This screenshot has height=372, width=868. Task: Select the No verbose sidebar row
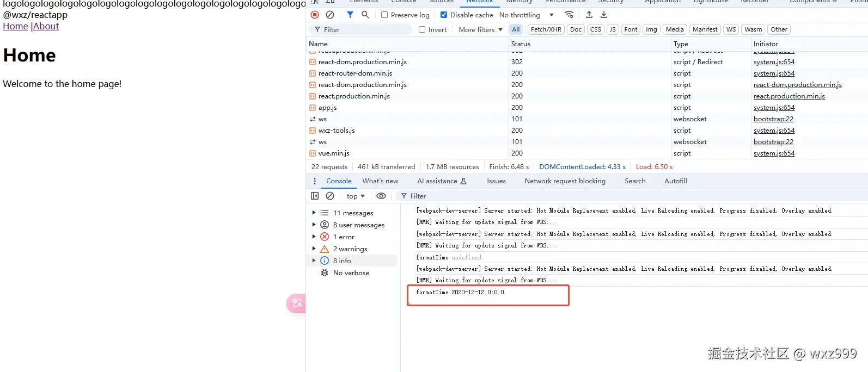coord(353,273)
